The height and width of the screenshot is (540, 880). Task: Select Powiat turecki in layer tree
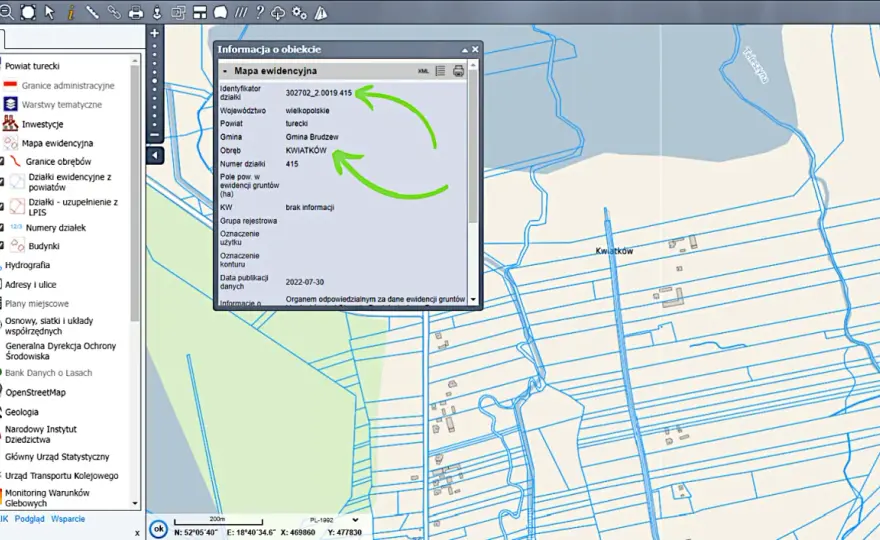(x=32, y=66)
